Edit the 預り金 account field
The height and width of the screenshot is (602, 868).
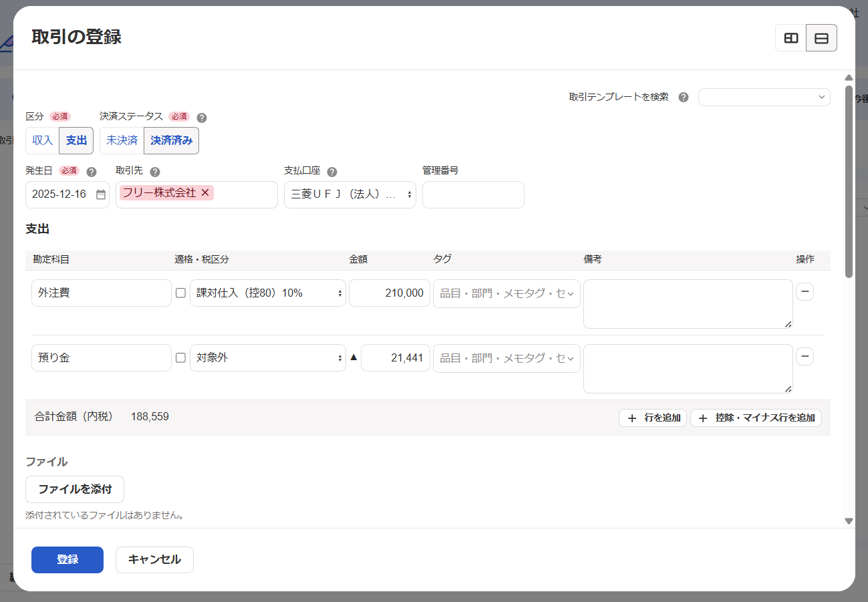(x=102, y=357)
